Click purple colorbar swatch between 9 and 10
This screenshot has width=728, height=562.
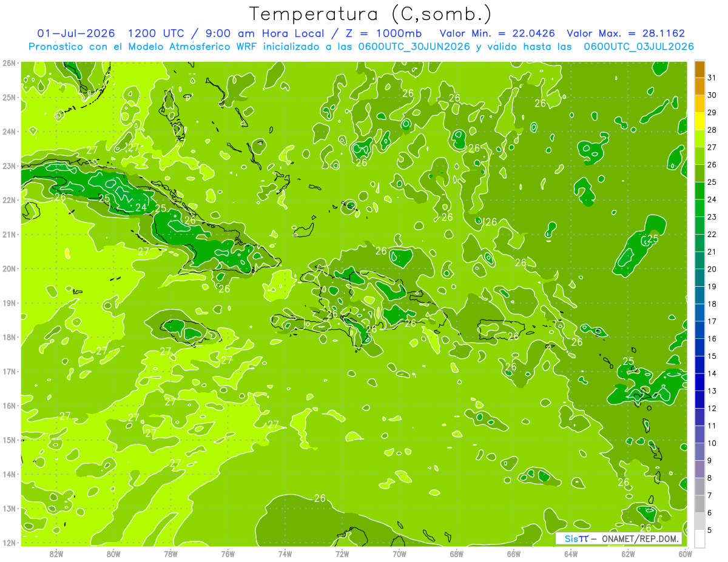point(699,452)
